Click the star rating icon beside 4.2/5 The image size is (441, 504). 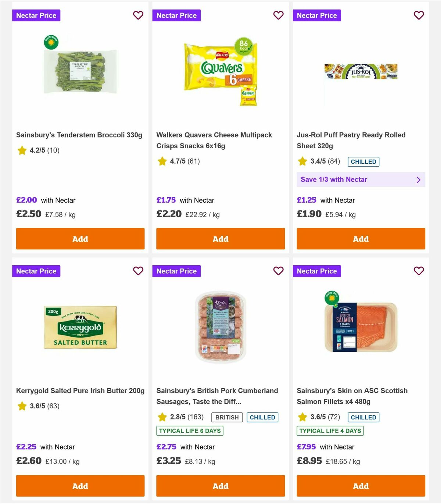pyautogui.click(x=22, y=150)
